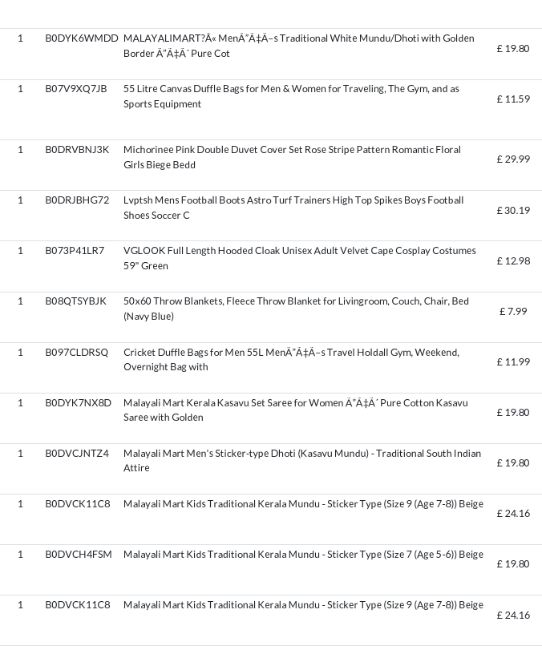
Task: Open the Kerala Mundu Size 7 (Age 5-6) item
Action: click(303, 555)
